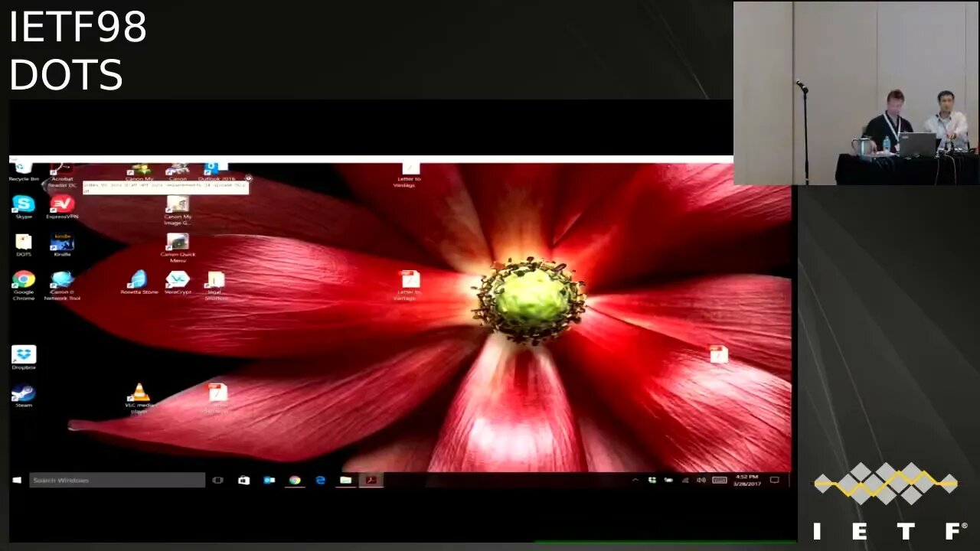The width and height of the screenshot is (980, 551).
Task: Open the Outlook 2016 desktop shortcut
Action: pyautogui.click(x=216, y=171)
